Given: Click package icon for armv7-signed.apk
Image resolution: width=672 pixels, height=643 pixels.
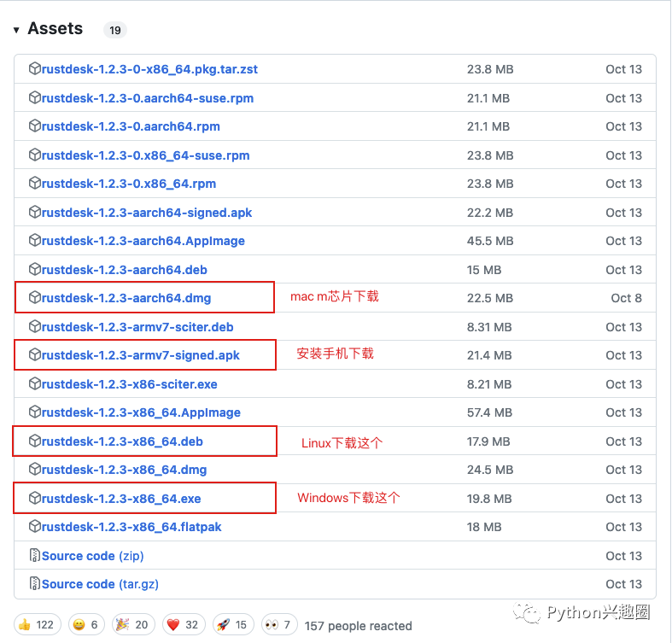Looking at the screenshot, I should click(35, 355).
